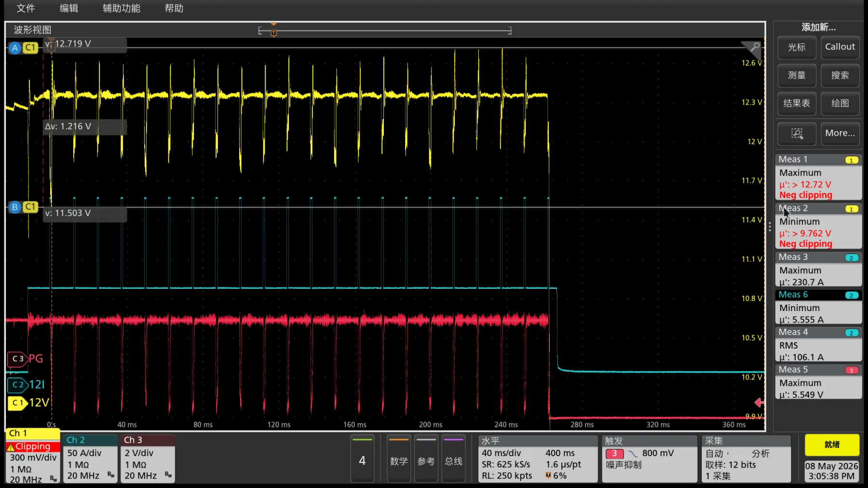This screenshot has height=488, width=868.
Task: Open the 采集 acquisition settings badge
Action: (x=746, y=459)
